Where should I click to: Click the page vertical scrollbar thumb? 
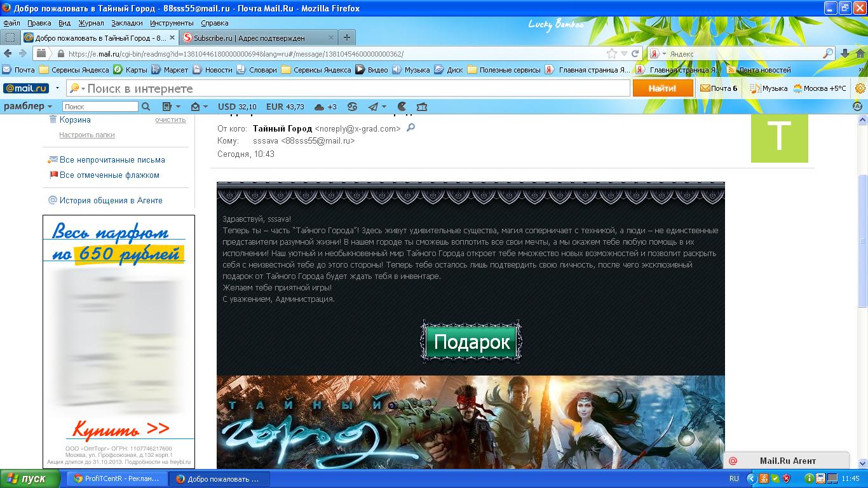click(x=862, y=241)
